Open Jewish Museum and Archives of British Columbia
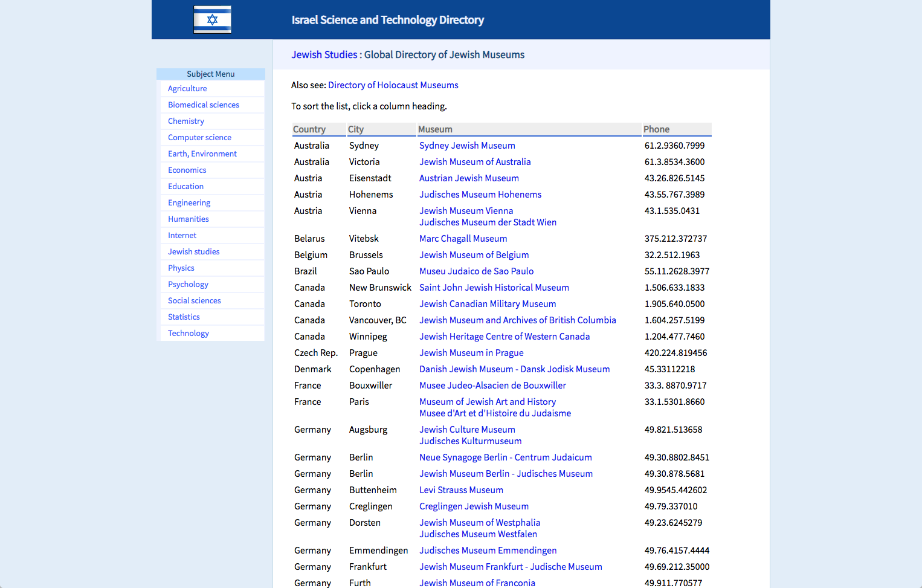 pyautogui.click(x=518, y=320)
